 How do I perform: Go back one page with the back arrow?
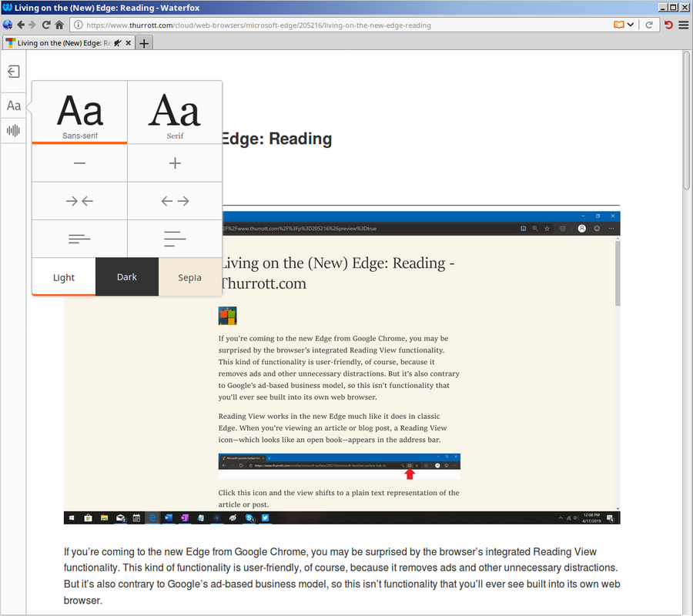(x=20, y=25)
